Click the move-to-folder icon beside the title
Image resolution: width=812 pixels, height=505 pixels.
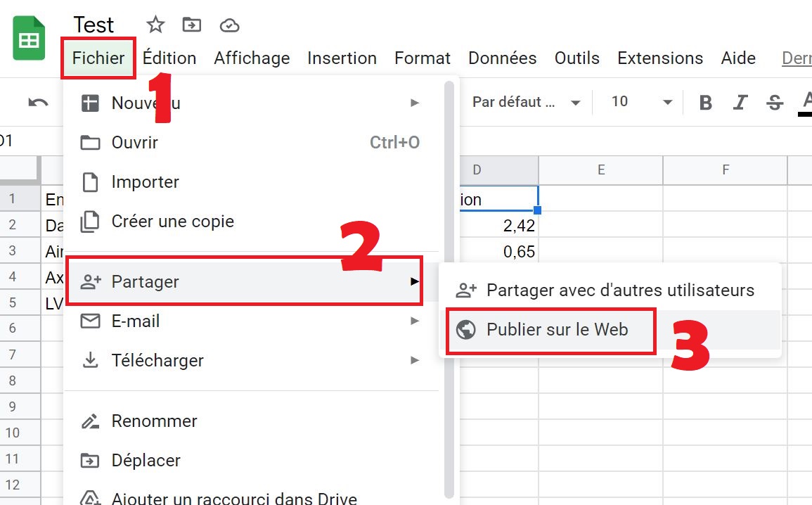(191, 24)
